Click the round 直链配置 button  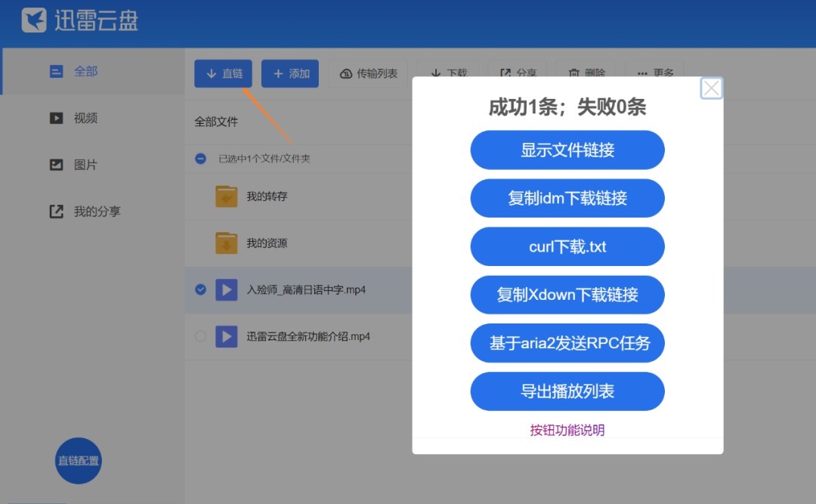click(x=79, y=460)
